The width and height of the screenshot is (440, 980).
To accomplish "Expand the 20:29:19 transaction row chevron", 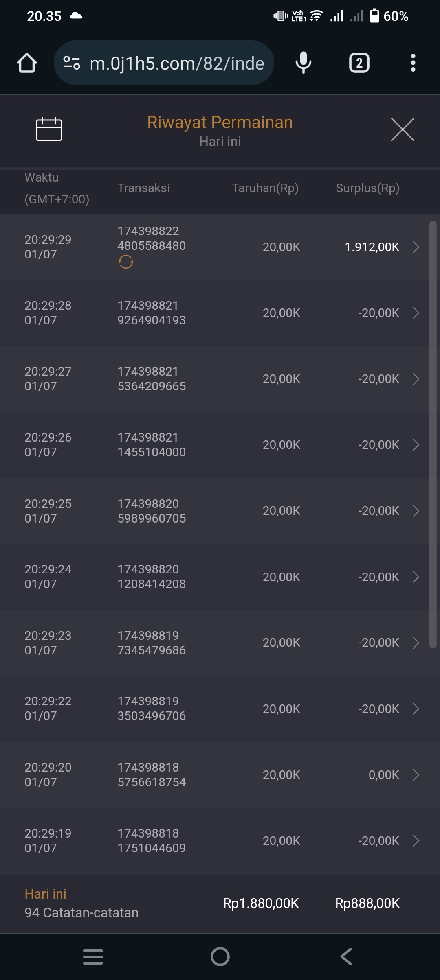I will click(x=416, y=841).
